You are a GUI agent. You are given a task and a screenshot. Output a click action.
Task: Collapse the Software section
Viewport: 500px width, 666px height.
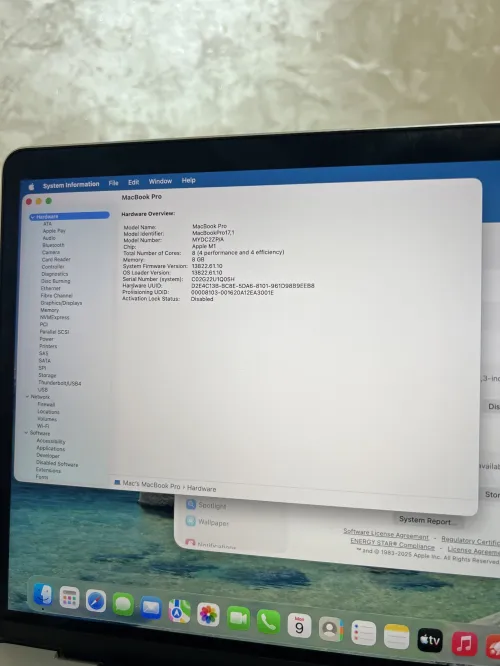[26, 433]
